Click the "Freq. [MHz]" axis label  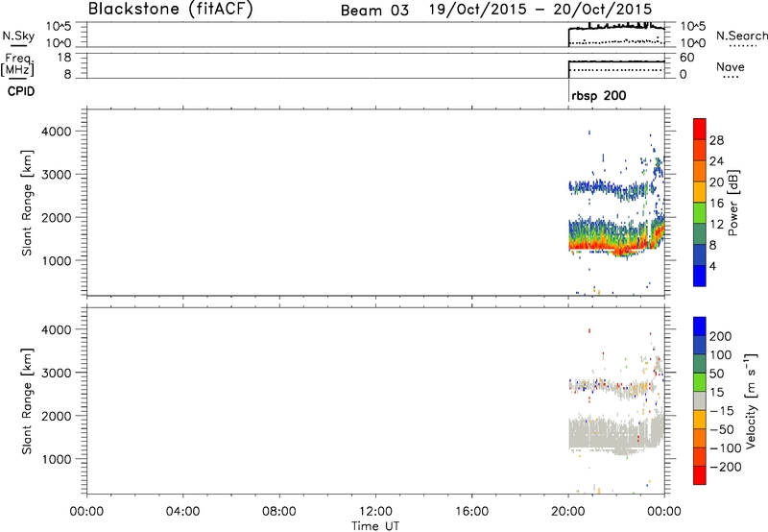click(x=17, y=64)
